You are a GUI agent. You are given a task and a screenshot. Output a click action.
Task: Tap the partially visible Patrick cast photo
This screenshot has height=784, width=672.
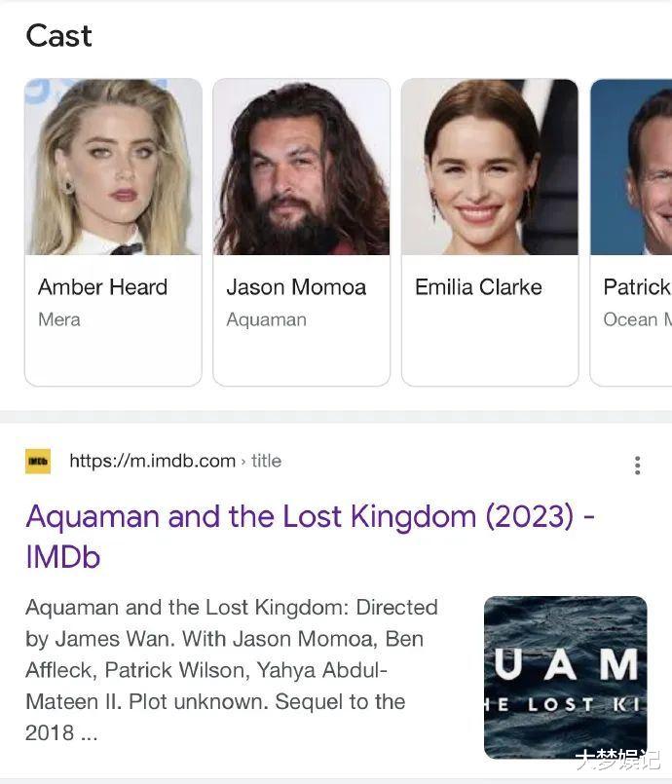631,168
